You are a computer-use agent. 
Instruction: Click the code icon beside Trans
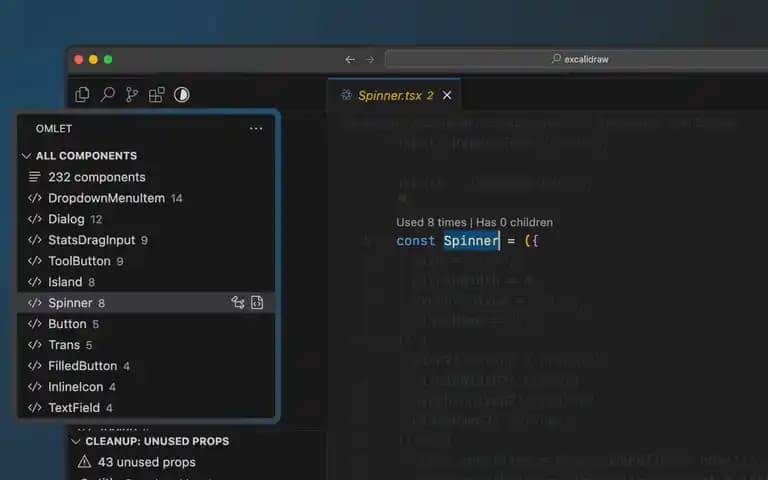pyautogui.click(x=35, y=345)
